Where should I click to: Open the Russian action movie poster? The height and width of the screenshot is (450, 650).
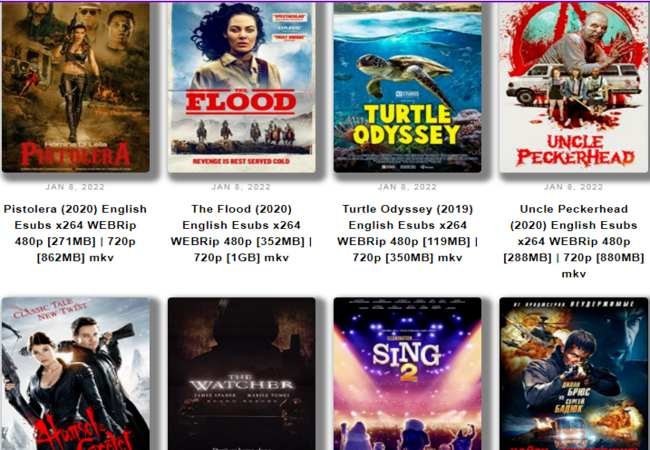pos(574,374)
